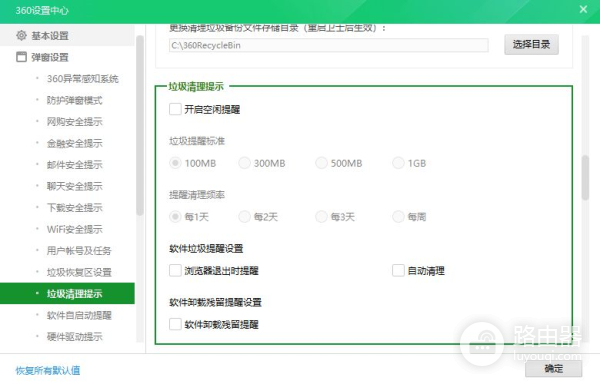Click 恢复所有默认值 link
The image size is (600, 384).
pyautogui.click(x=48, y=370)
